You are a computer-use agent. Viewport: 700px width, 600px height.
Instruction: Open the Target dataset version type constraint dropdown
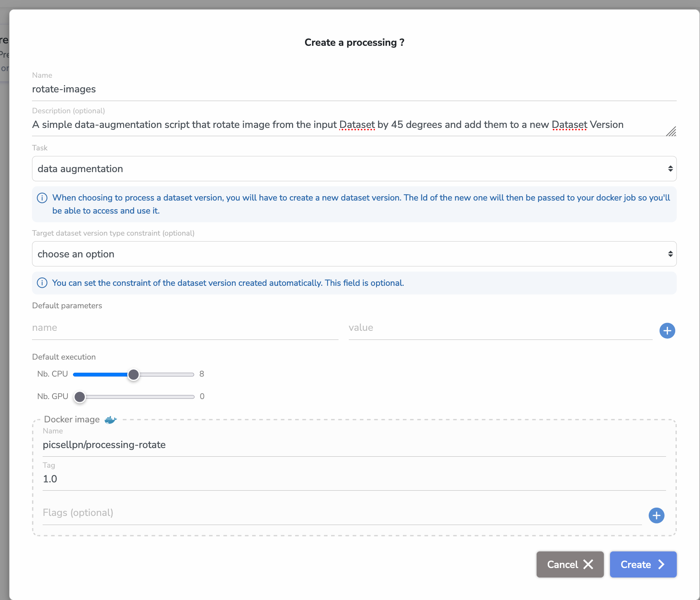[x=354, y=254]
